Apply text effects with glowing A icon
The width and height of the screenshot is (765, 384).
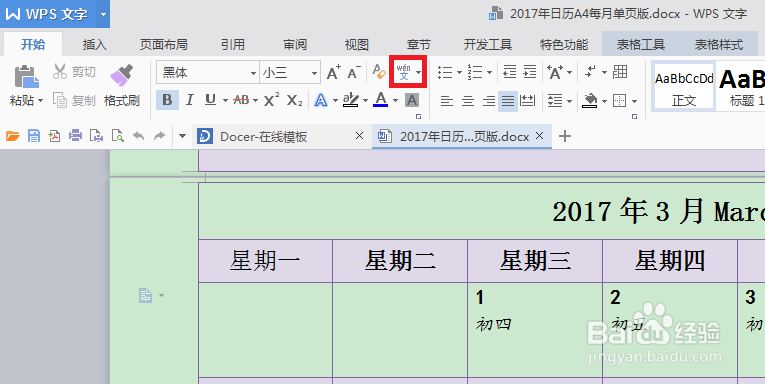pyautogui.click(x=321, y=100)
